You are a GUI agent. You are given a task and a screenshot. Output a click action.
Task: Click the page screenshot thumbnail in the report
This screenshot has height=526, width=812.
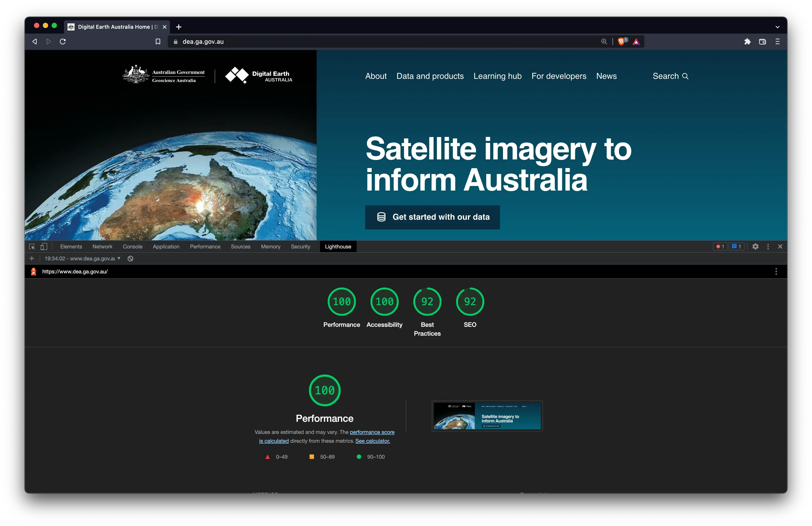pyautogui.click(x=487, y=416)
